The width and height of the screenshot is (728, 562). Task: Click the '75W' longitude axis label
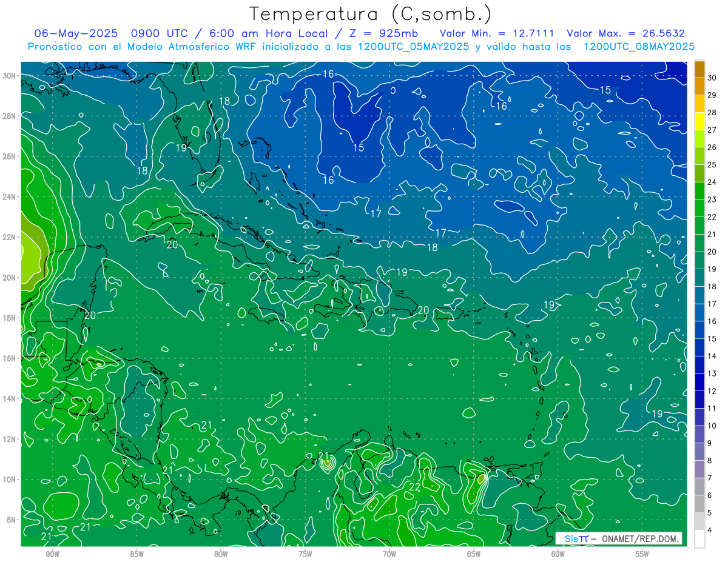(305, 554)
